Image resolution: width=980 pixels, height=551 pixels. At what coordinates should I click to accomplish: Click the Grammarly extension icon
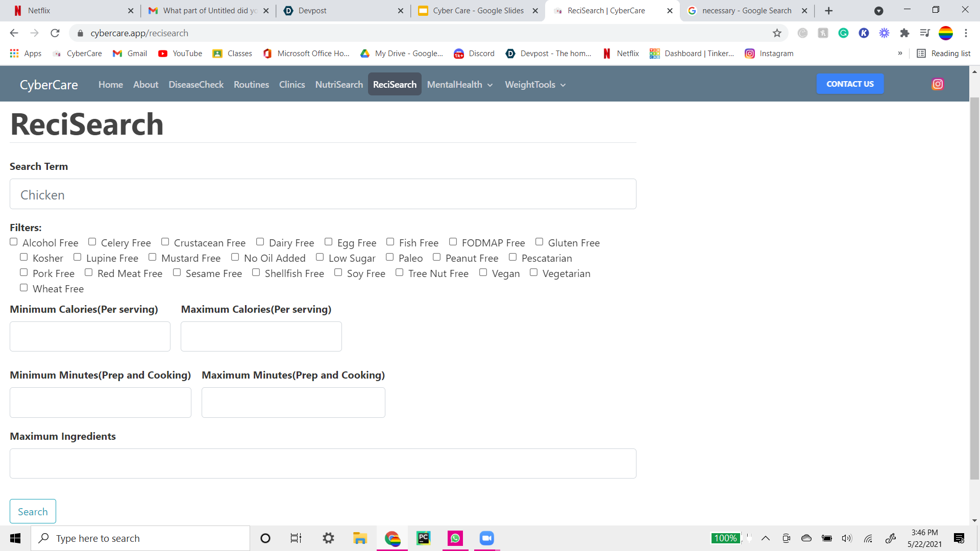click(843, 33)
